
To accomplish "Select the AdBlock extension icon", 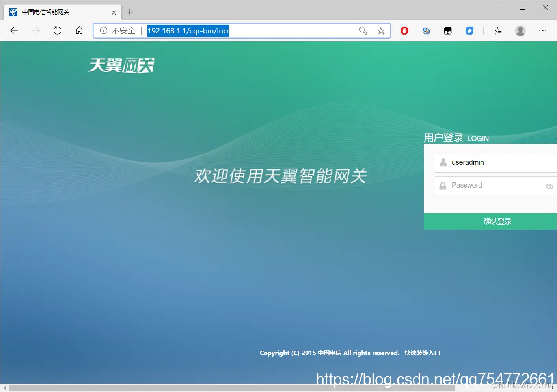I will pyautogui.click(x=404, y=30).
